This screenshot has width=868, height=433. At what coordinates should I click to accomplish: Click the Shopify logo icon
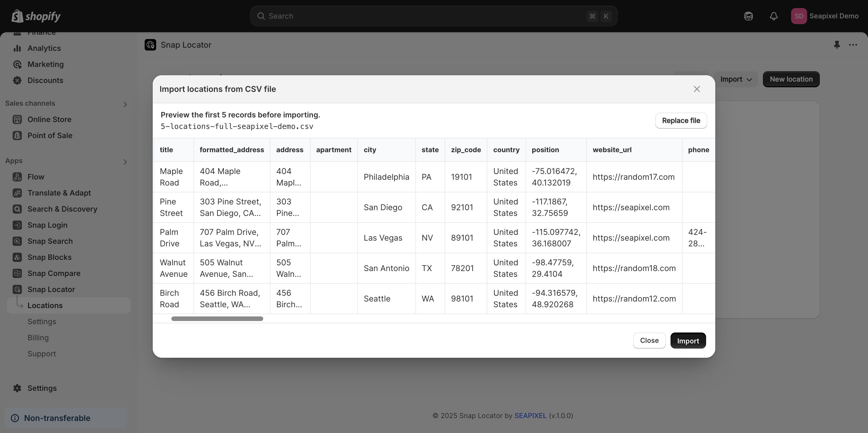click(x=17, y=16)
